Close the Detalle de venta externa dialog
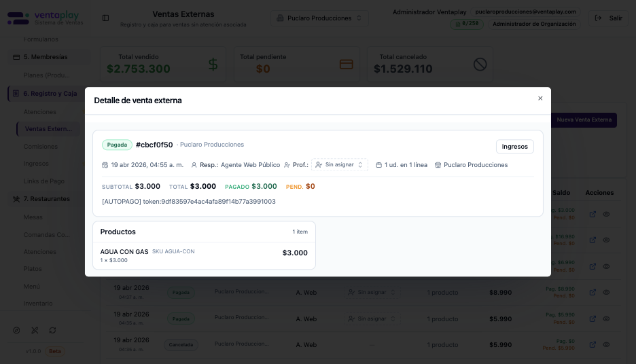The width and height of the screenshot is (636, 364). click(x=540, y=98)
